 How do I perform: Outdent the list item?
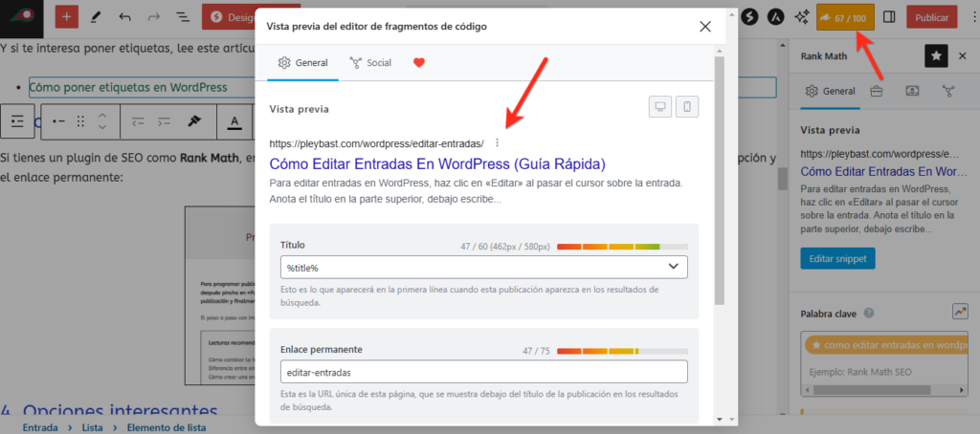138,121
